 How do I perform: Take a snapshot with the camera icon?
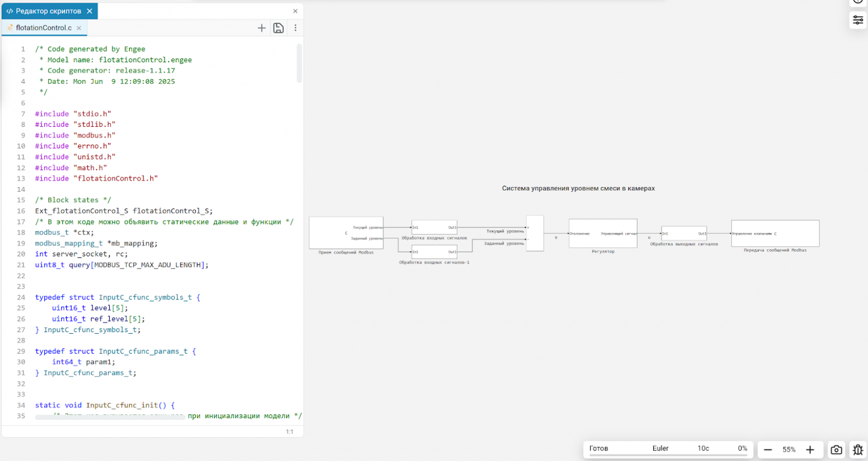[x=836, y=450]
